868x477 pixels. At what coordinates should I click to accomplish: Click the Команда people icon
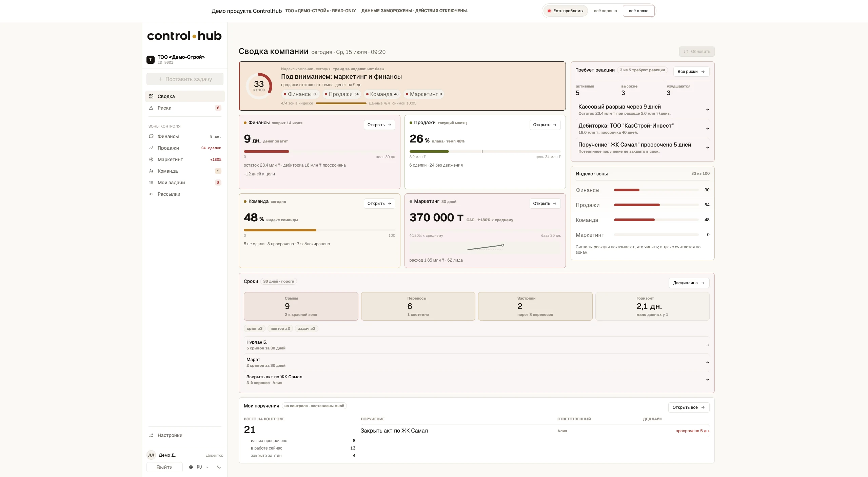pyautogui.click(x=151, y=171)
